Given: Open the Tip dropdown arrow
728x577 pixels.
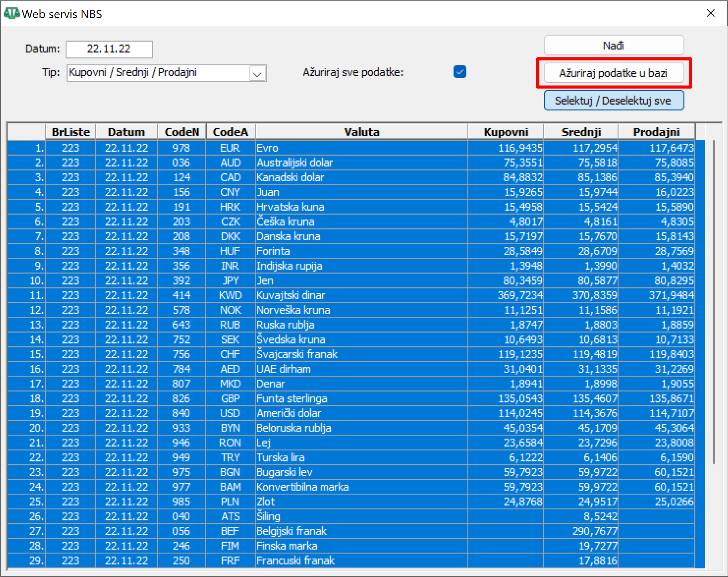Looking at the screenshot, I should pyautogui.click(x=257, y=74).
